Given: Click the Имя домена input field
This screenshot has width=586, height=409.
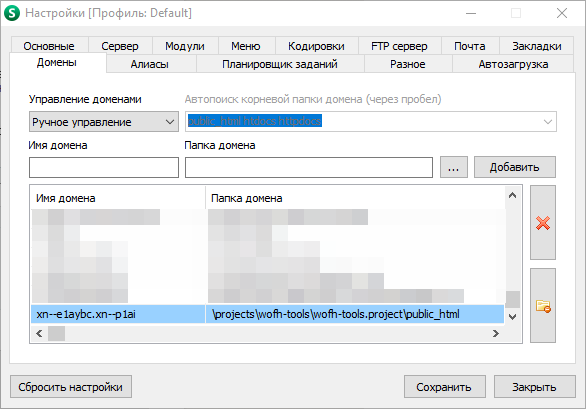Looking at the screenshot, I should (x=104, y=167).
